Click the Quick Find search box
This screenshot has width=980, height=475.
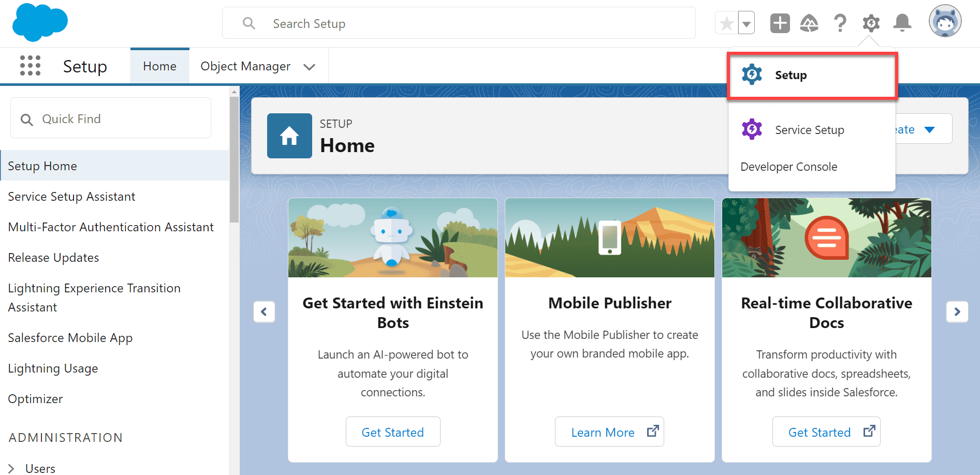pyautogui.click(x=110, y=118)
